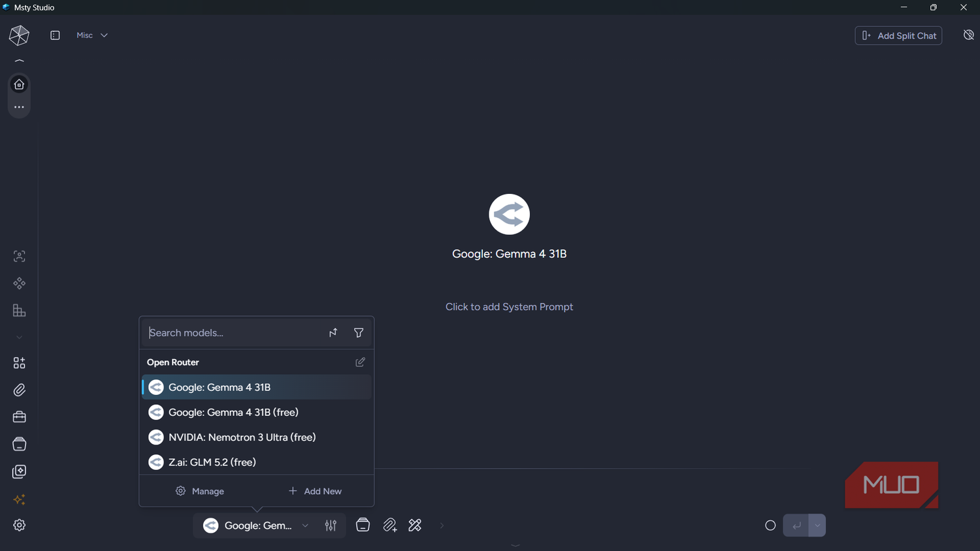This screenshot has width=980, height=551.
Task: Open the Misc workspace dropdown
Action: pos(92,35)
